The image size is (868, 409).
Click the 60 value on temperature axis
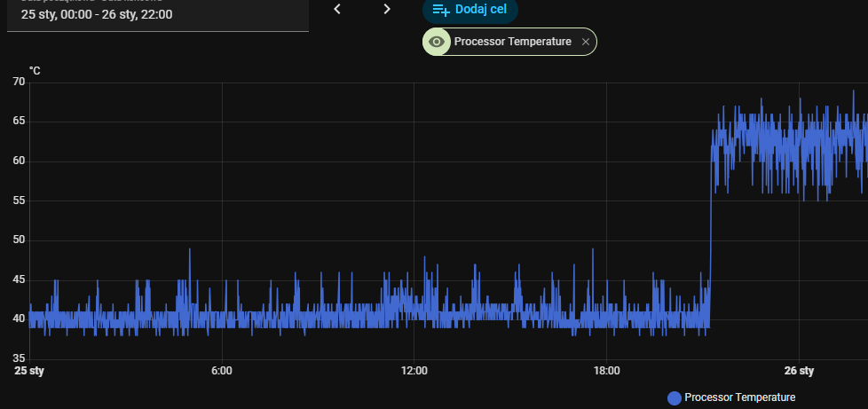coord(19,161)
